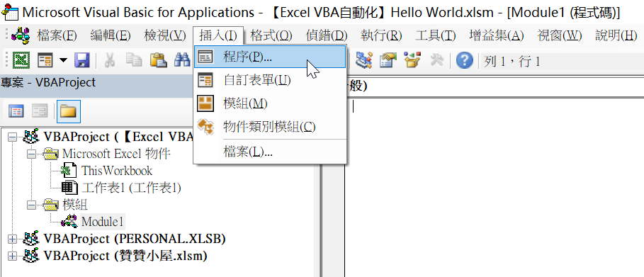Open the 增益集(A) menu
The height and width of the screenshot is (277, 644).
(497, 35)
